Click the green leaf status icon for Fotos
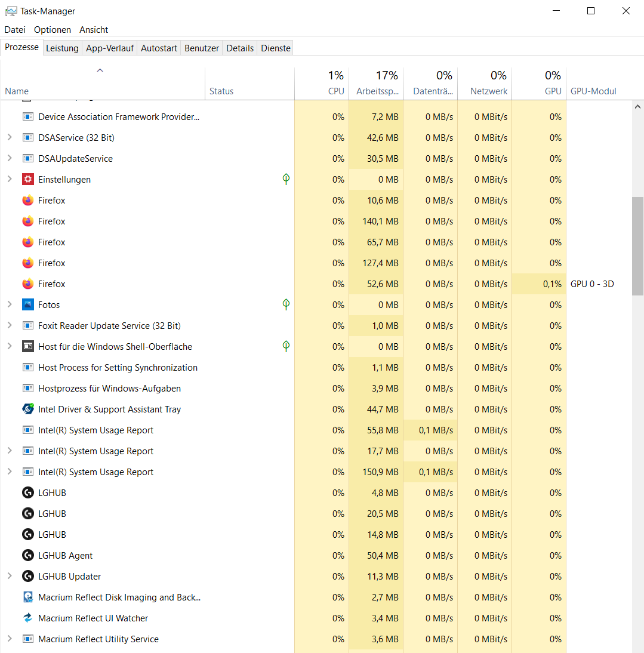Screen dimensions: 644x653 286,304
